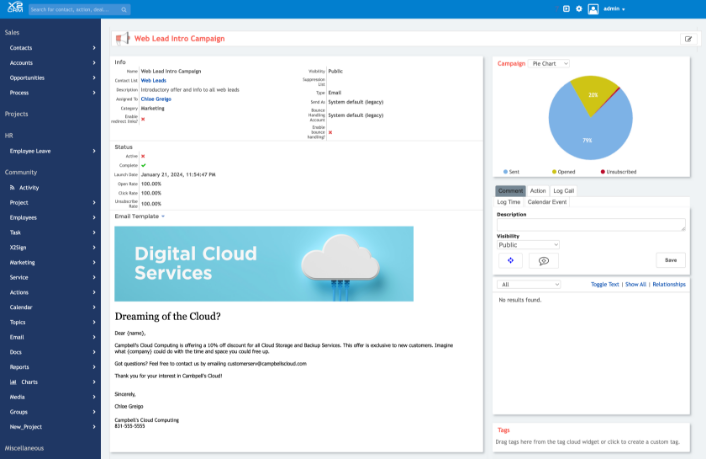This screenshot has width=706, height=459.
Task: Click the speech bubble eye icon
Action: (545, 260)
